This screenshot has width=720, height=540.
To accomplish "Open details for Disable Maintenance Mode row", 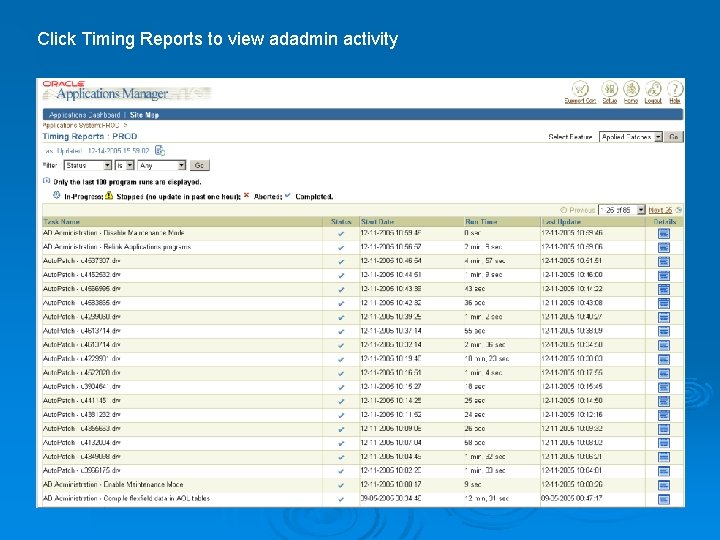I will [x=664, y=233].
